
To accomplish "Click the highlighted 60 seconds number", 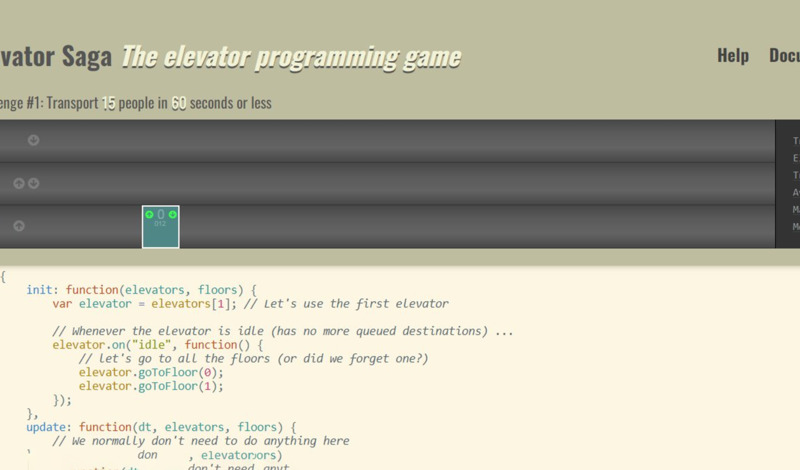I will click(178, 103).
